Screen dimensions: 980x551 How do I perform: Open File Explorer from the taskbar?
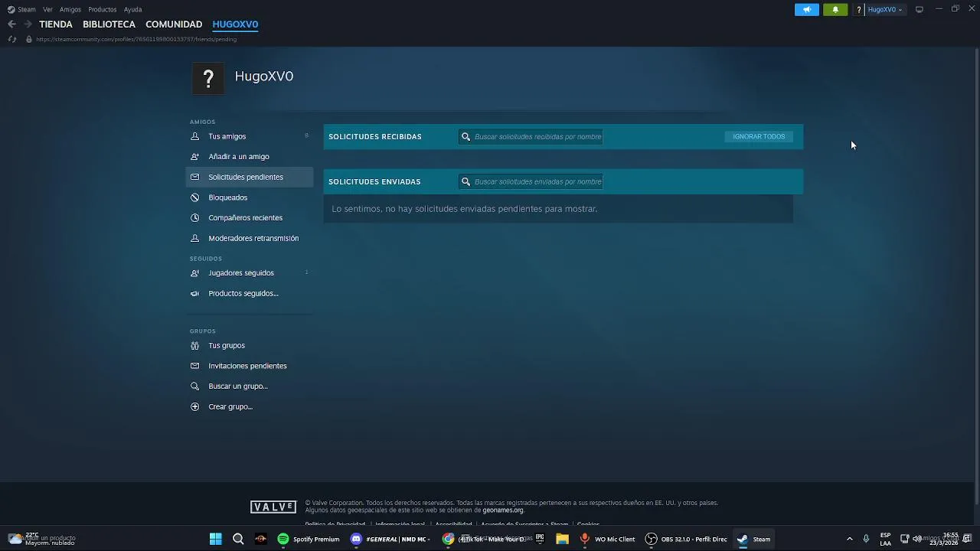pos(562,539)
